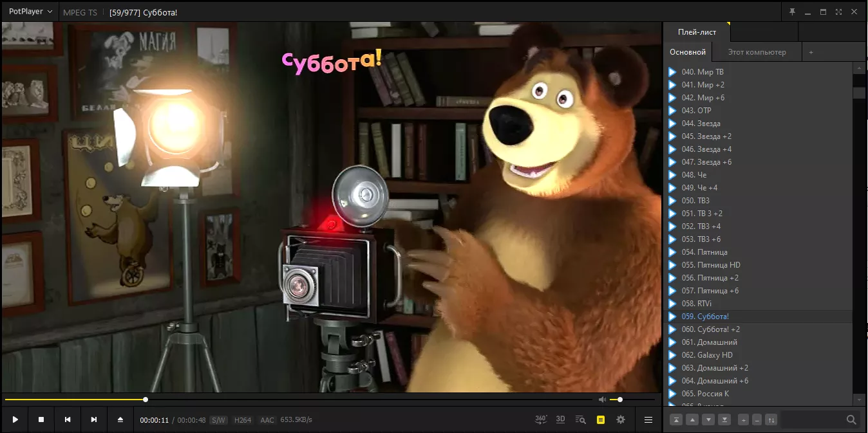This screenshot has width=868, height=433.
Task: Add a new playlist tab with plus
Action: [811, 52]
